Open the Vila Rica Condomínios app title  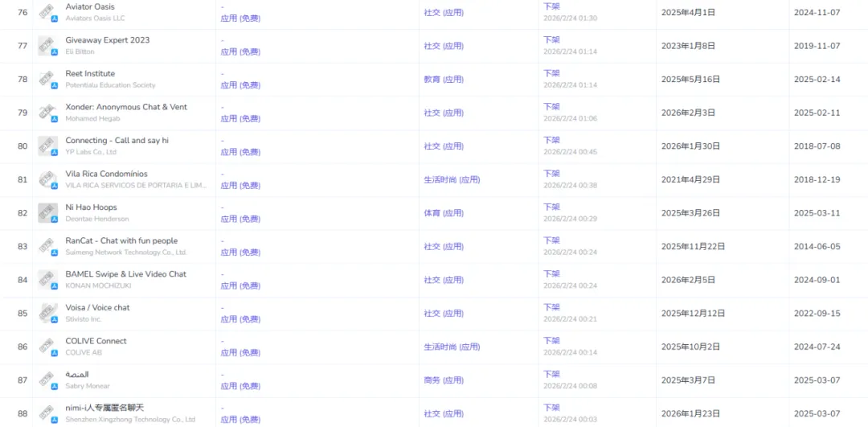point(106,174)
